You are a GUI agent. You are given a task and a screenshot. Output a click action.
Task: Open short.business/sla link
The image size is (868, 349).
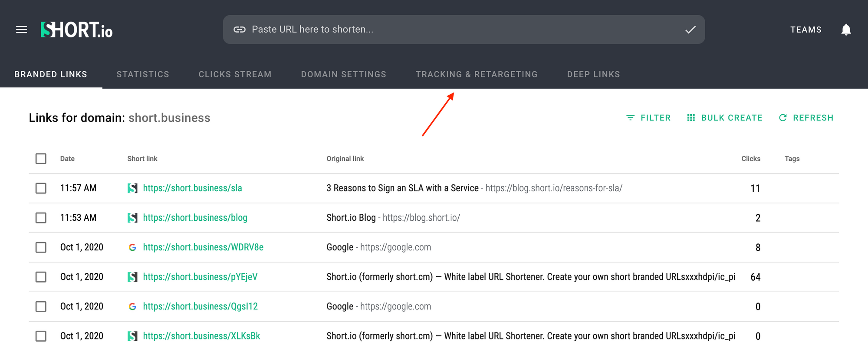(193, 188)
